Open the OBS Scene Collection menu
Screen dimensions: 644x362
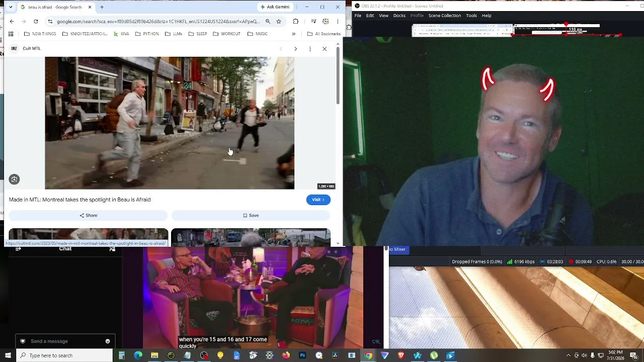(x=445, y=16)
